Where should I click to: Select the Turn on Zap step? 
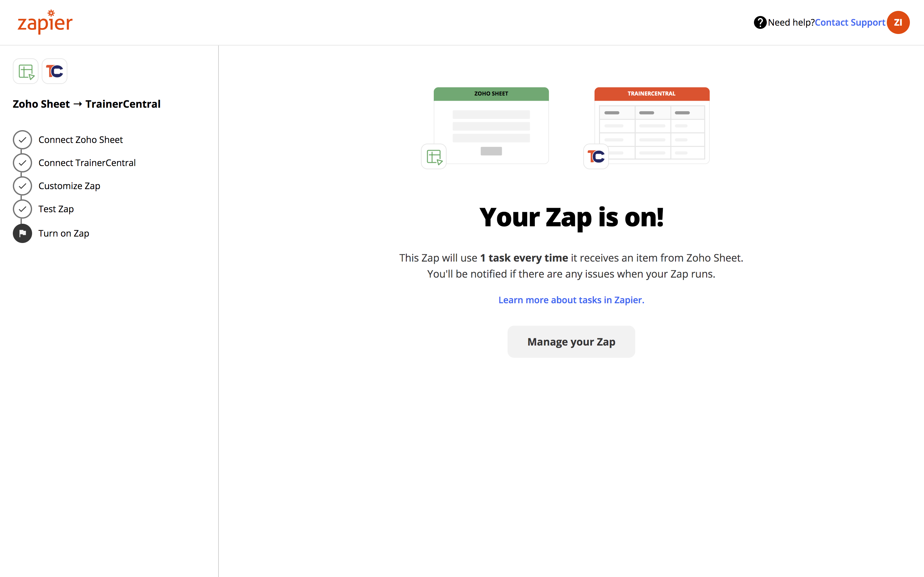[64, 233]
